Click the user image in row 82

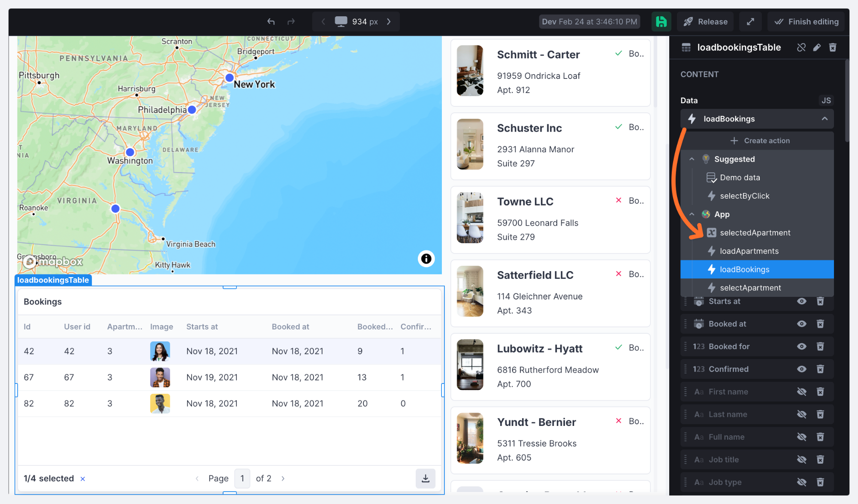[x=160, y=404]
